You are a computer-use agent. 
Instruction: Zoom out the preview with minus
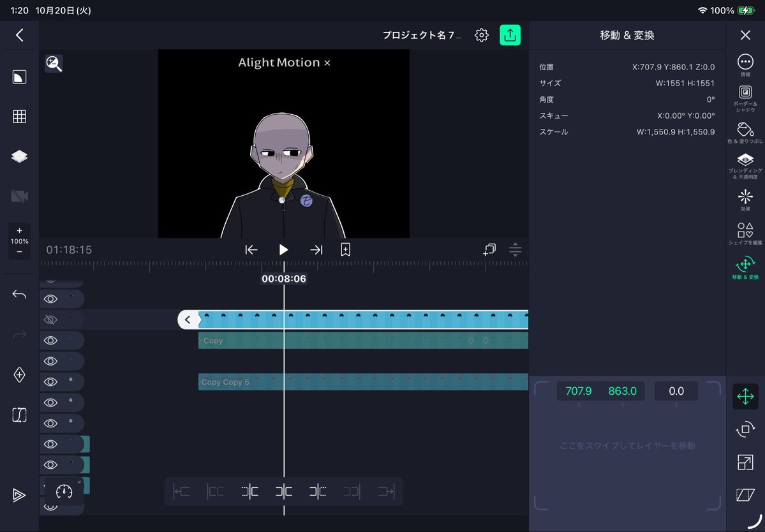point(20,251)
